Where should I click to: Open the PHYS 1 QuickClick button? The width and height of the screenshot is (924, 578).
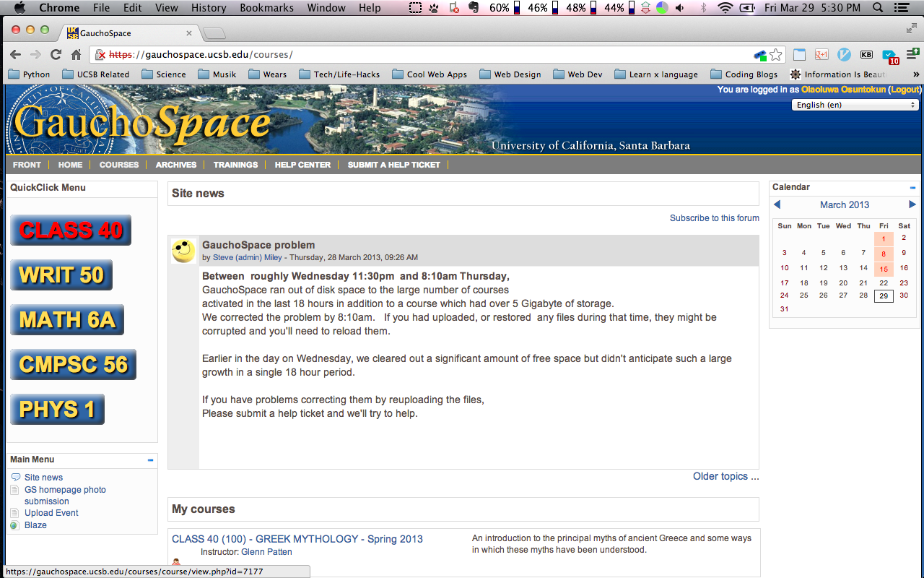tap(57, 409)
